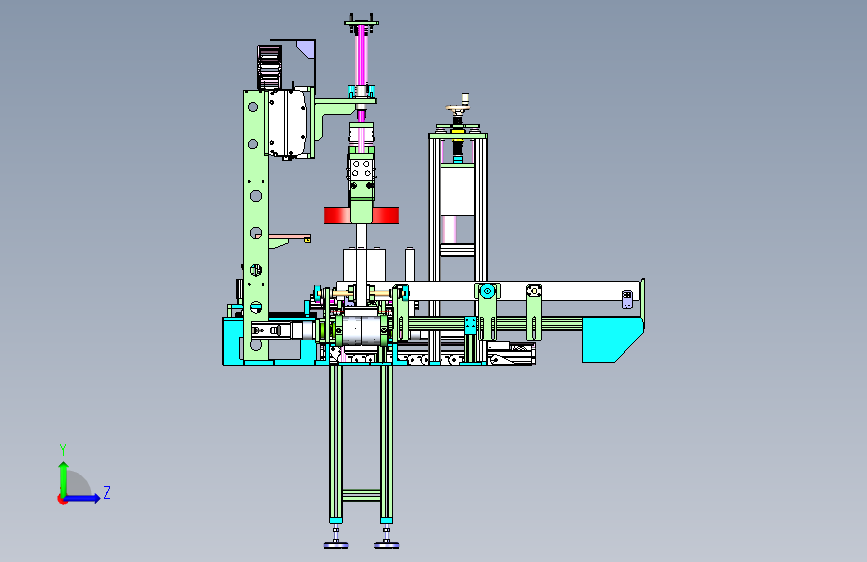Pick the black cable chain at the upper left
This screenshot has width=867, height=562.
pyautogui.click(x=270, y=67)
